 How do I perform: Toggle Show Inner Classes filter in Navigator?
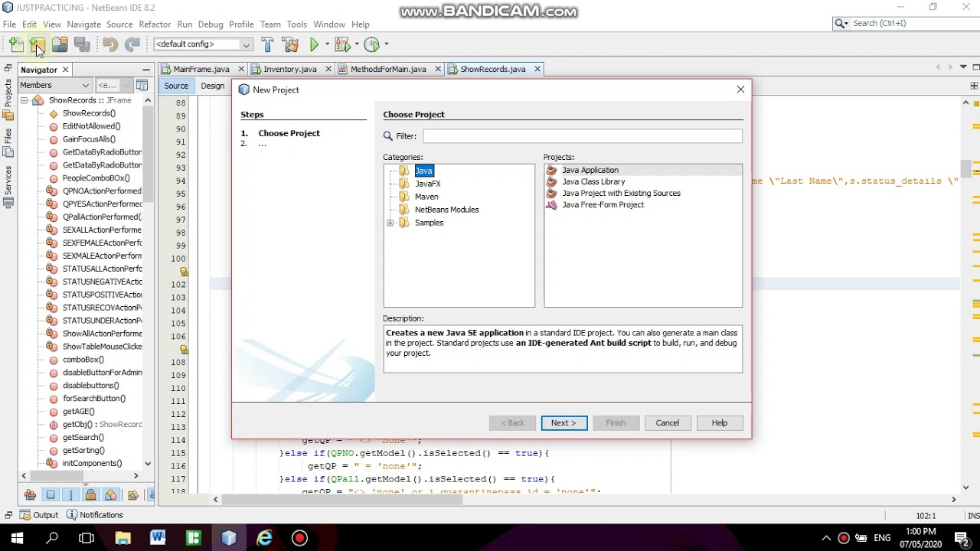click(x=111, y=494)
